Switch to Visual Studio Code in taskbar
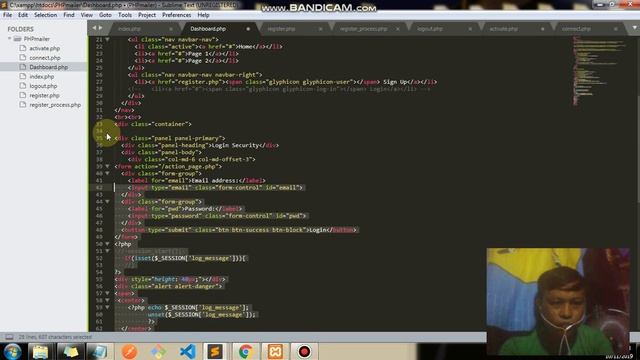This screenshot has height=360, width=640. pos(187,351)
